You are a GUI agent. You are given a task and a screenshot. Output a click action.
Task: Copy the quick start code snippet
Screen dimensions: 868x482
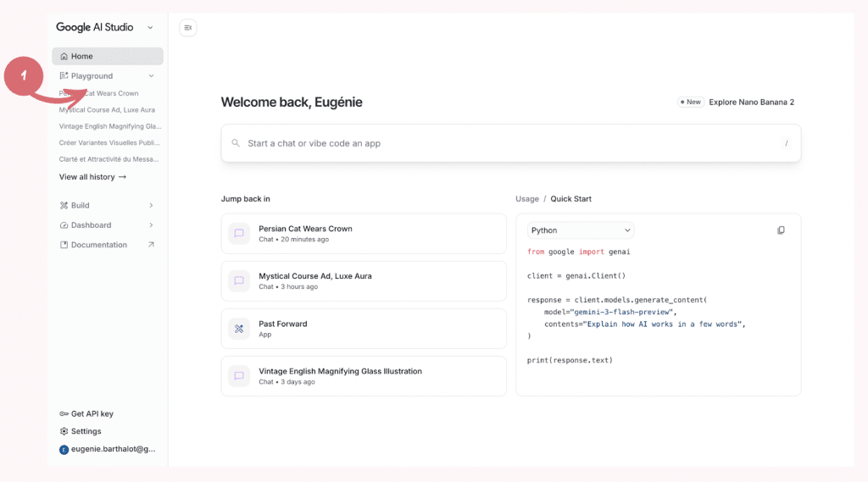[781, 230]
